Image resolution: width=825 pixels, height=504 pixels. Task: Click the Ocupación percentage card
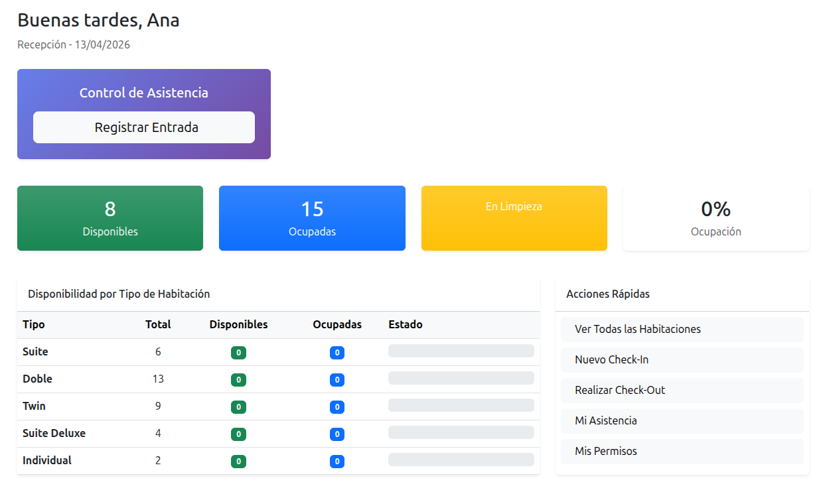(x=715, y=218)
